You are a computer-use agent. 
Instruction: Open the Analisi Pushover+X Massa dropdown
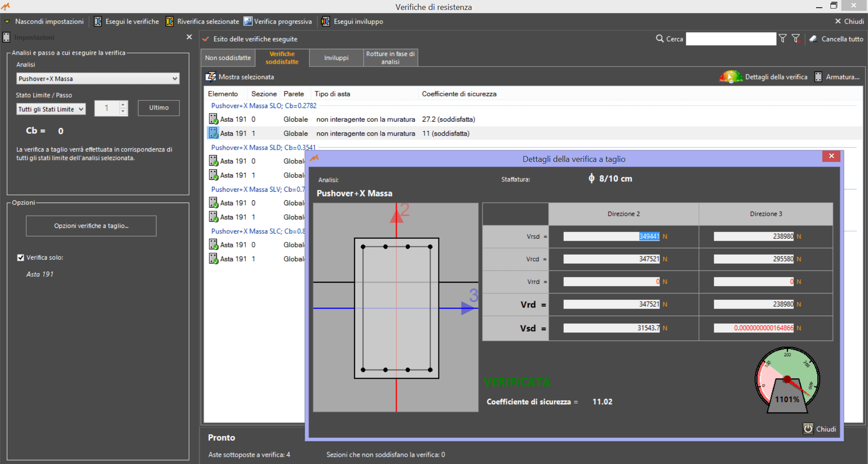pos(98,79)
